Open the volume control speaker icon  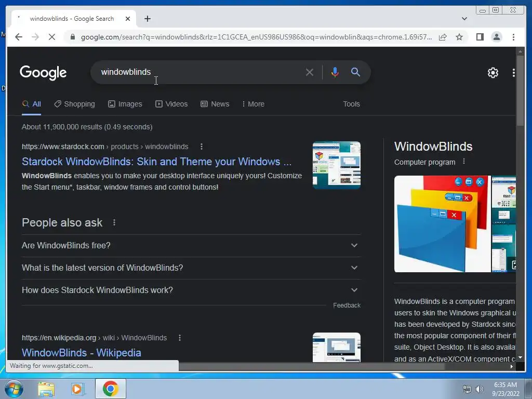coord(480,389)
